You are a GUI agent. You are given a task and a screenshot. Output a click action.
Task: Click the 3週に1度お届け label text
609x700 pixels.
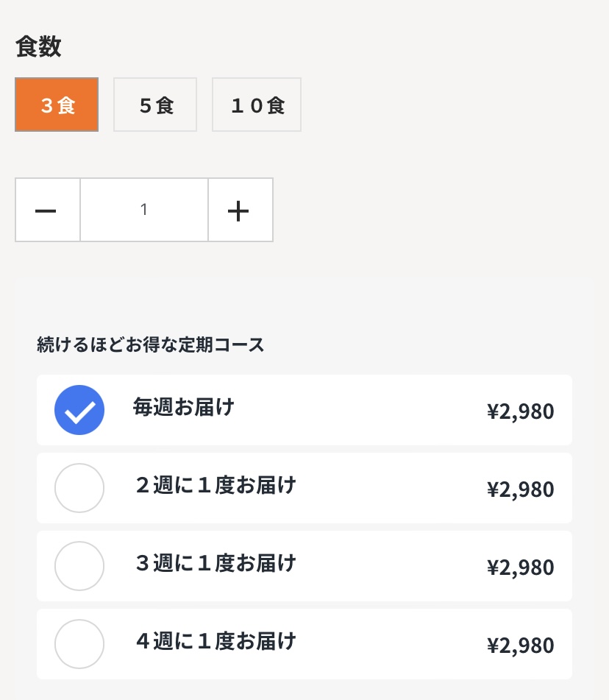pyautogui.click(x=216, y=563)
